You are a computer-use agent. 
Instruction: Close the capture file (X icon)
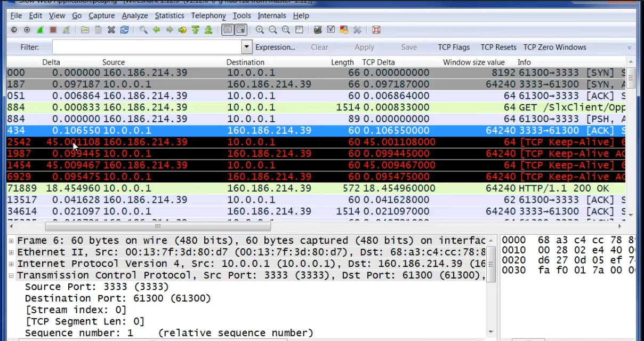click(x=111, y=30)
